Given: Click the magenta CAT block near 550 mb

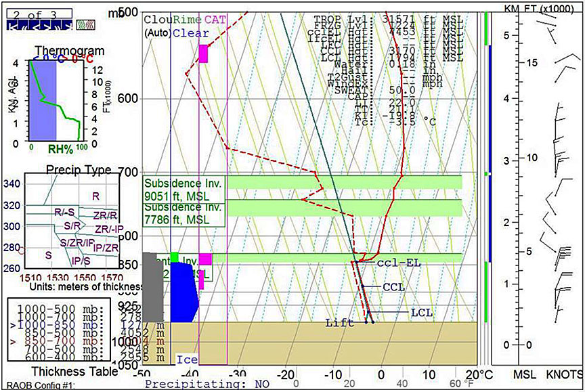Looking at the screenshot, I should (x=203, y=53).
